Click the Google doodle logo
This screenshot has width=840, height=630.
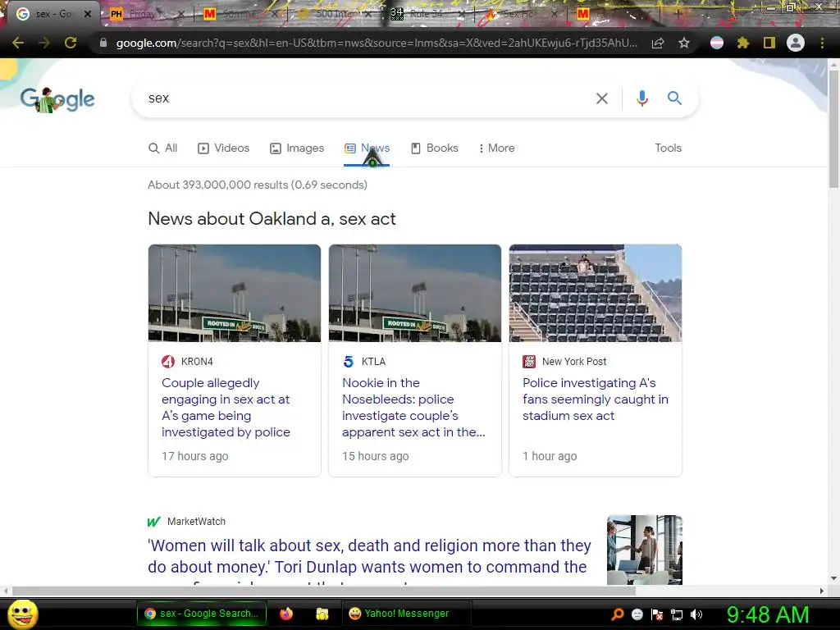click(57, 99)
